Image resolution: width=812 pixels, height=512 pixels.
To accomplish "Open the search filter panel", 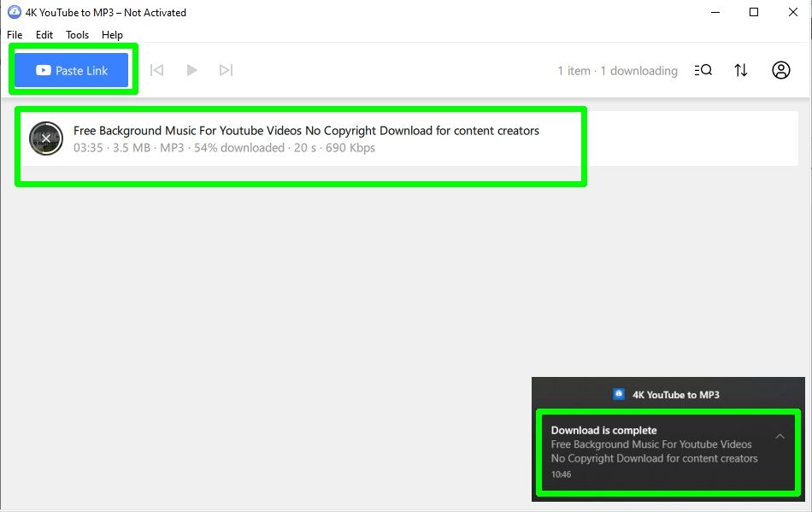I will click(x=703, y=70).
